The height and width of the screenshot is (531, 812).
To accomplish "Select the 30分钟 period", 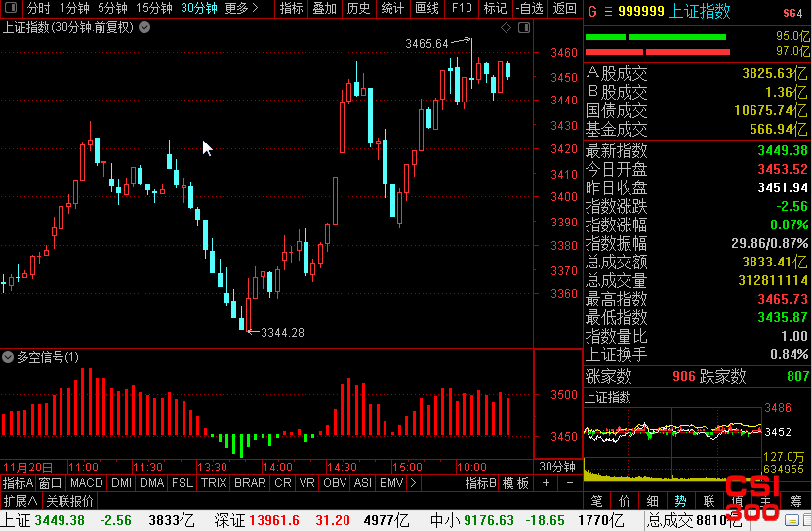I will click(x=199, y=8).
